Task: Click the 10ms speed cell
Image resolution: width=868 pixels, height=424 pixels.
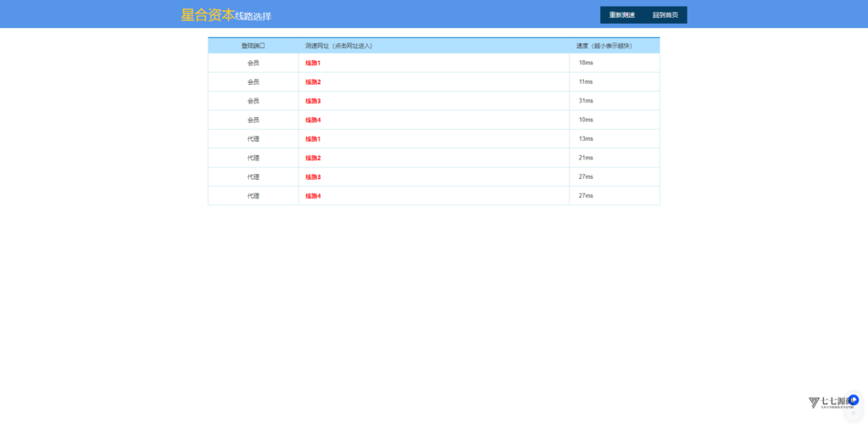Action: (x=586, y=120)
